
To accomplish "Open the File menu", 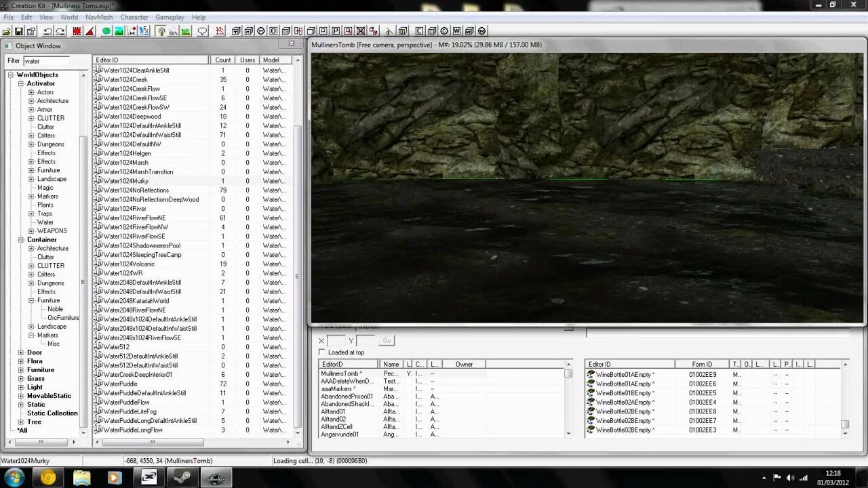I will coord(9,17).
